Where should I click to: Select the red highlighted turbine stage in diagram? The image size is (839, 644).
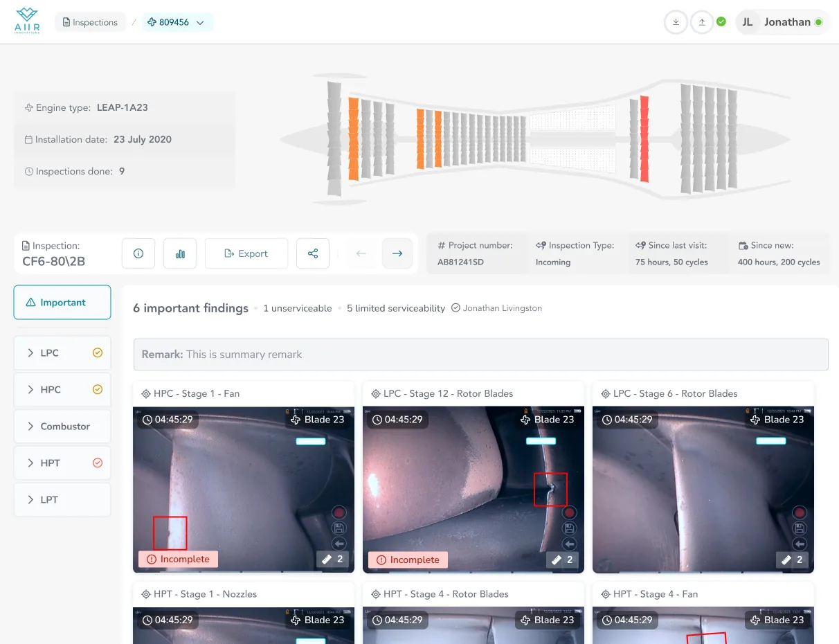[x=644, y=138]
